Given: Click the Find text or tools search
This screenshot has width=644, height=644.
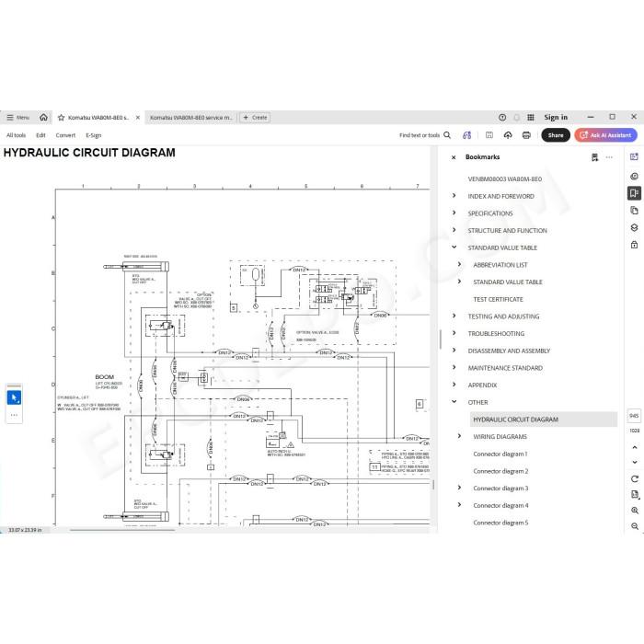Looking at the screenshot, I should (x=425, y=135).
